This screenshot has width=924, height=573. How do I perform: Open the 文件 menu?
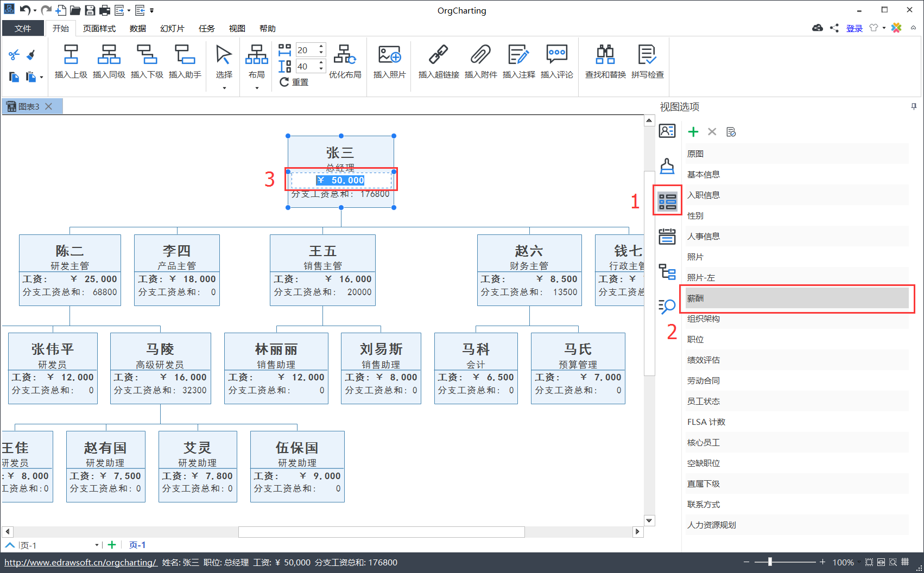(x=23, y=28)
